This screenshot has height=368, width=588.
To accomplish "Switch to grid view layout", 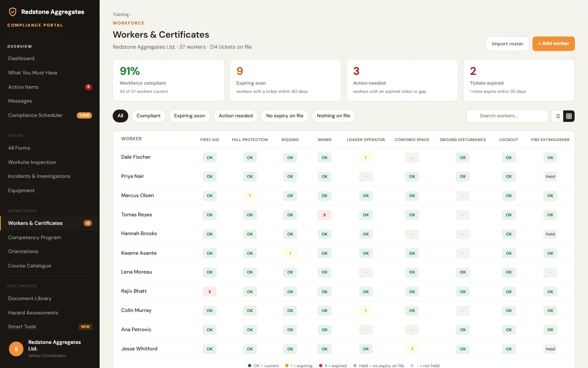I will click(569, 116).
